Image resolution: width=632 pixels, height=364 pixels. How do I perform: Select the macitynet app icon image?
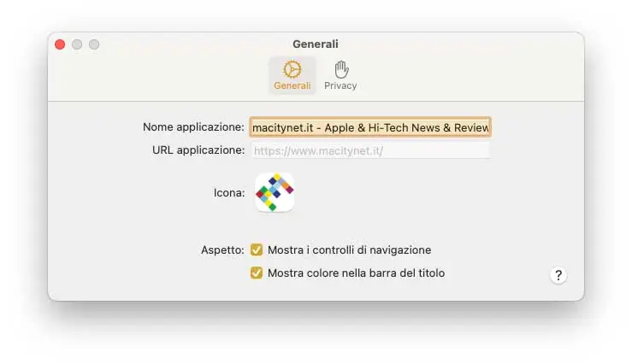coord(275,192)
